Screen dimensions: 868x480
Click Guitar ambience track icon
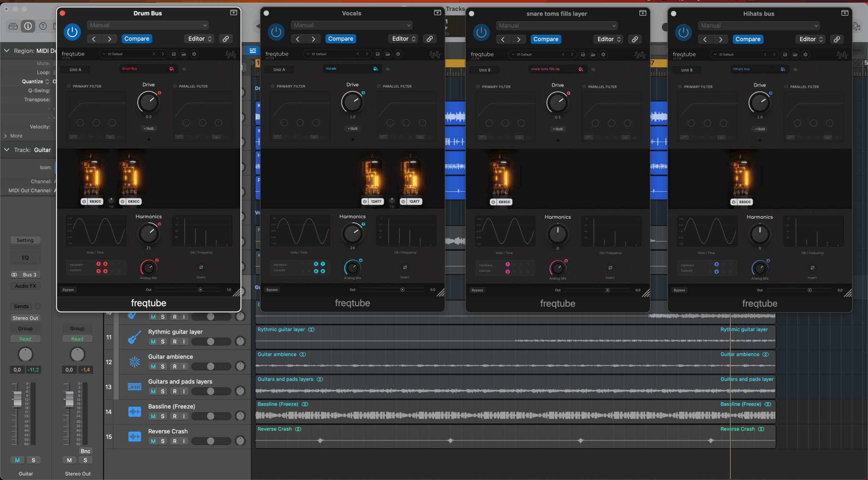134,362
